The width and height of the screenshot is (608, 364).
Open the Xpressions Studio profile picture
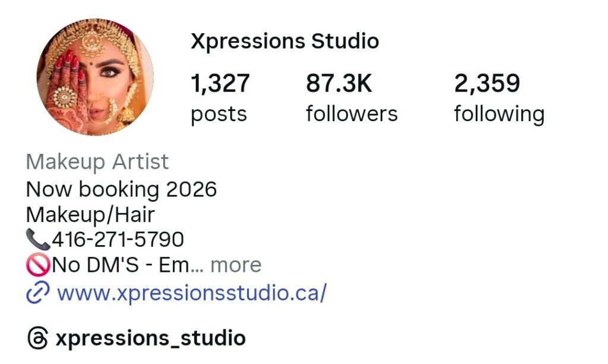pos(95,77)
